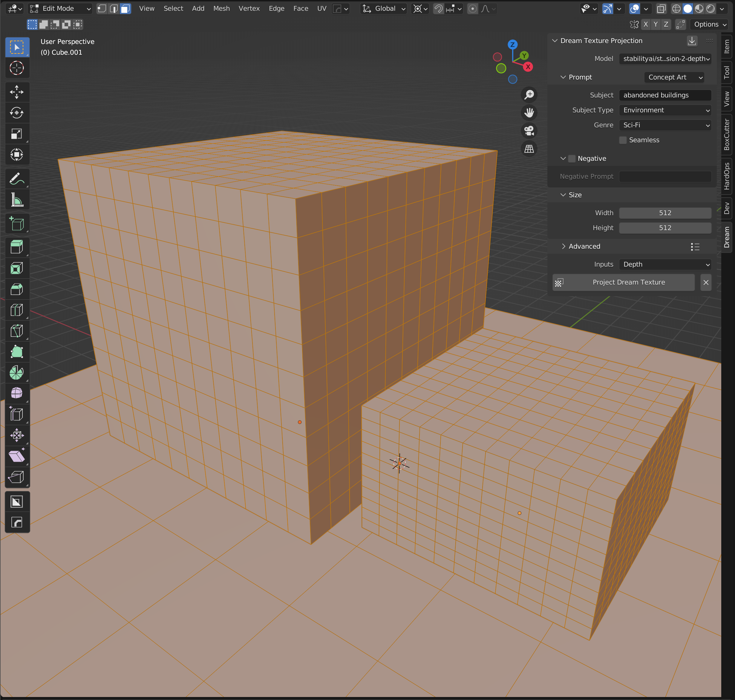Open the Inputs Depth dropdown
Image resolution: width=735 pixels, height=700 pixels.
[665, 264]
